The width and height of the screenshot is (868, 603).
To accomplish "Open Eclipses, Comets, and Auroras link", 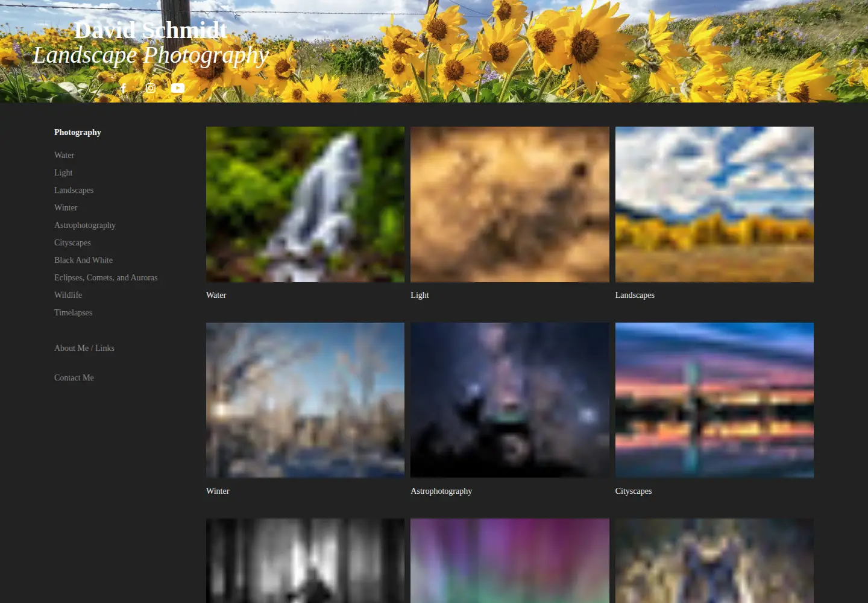I will (x=106, y=277).
